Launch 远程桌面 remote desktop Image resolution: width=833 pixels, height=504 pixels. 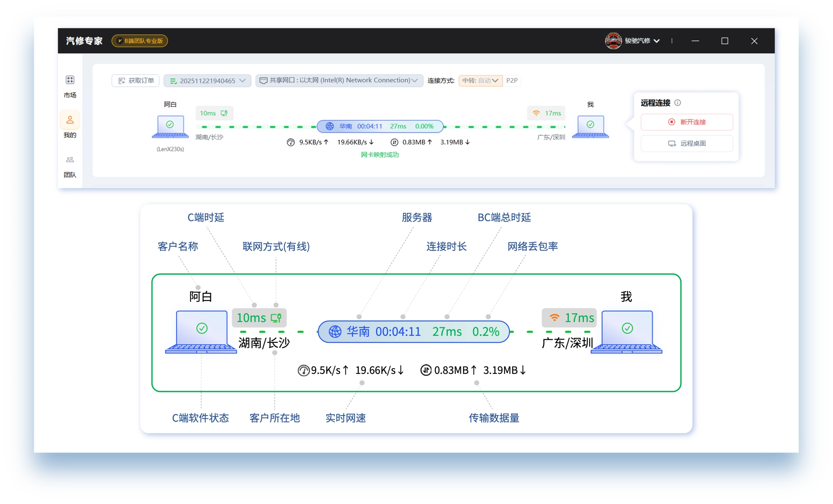click(686, 144)
